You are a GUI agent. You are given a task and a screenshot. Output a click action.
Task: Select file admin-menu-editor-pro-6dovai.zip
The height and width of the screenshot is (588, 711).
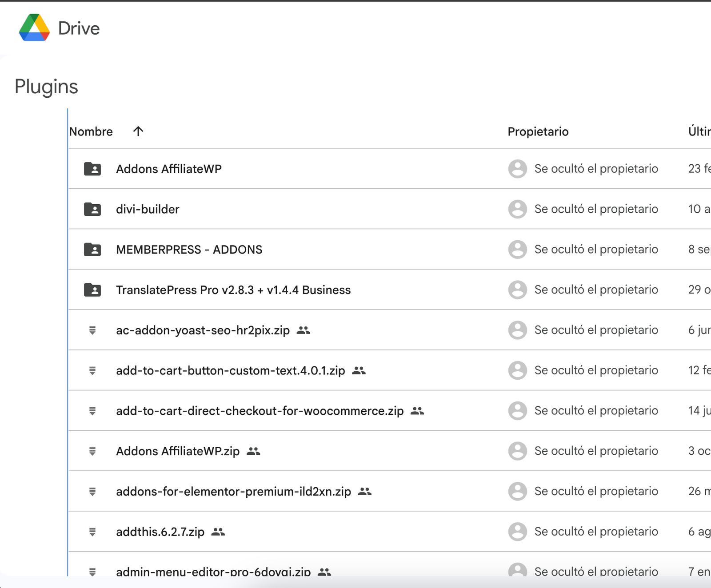point(213,571)
